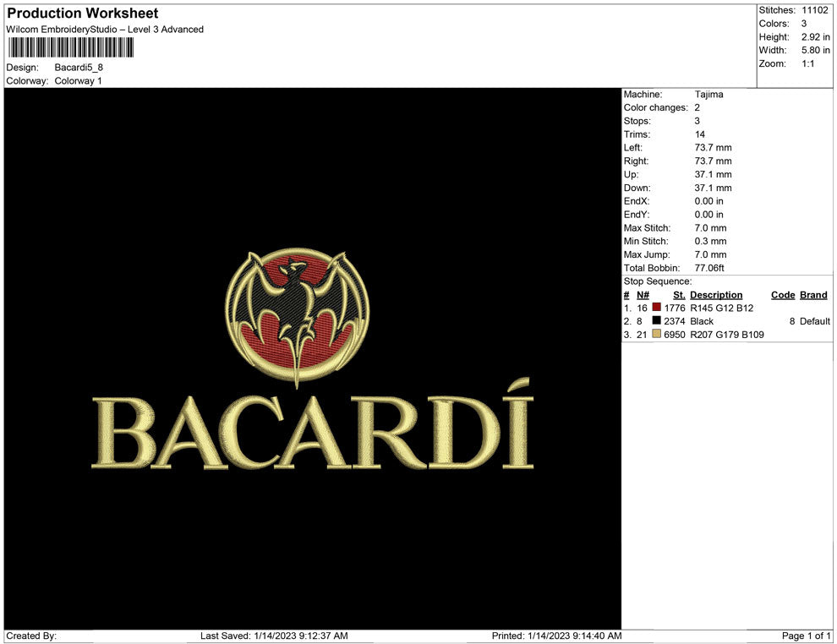
Task: Click the Trims value 14
Action: tap(699, 134)
